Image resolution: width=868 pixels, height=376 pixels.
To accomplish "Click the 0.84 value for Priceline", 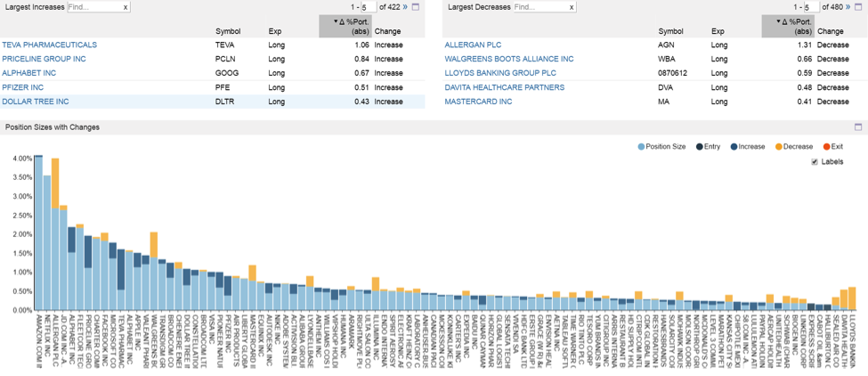I will [x=361, y=59].
